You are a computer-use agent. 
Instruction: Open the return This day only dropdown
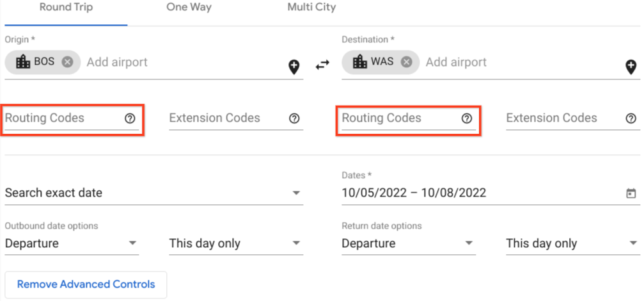(x=633, y=244)
